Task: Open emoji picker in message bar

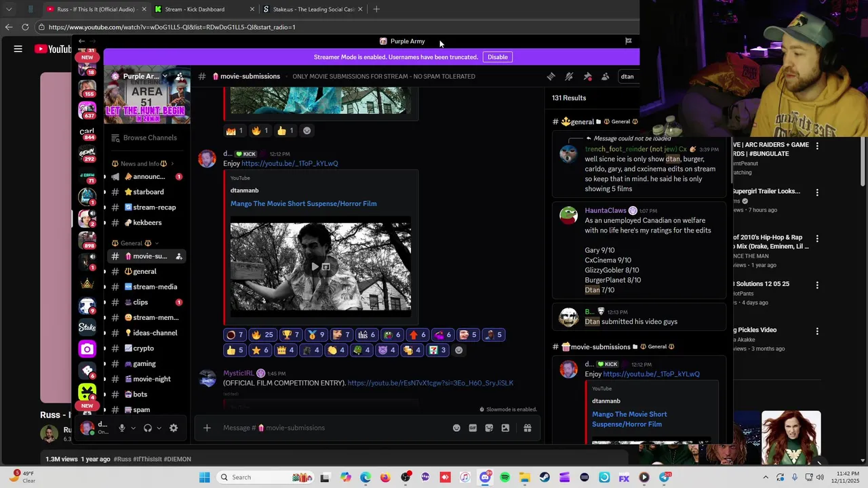Action: tap(456, 428)
